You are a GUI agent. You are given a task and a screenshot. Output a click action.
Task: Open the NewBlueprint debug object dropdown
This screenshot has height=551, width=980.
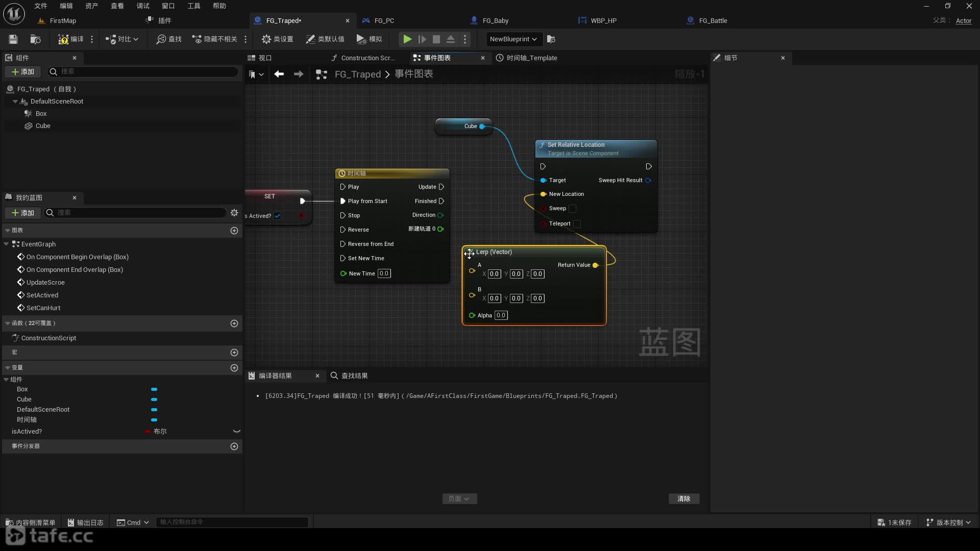[x=513, y=39]
